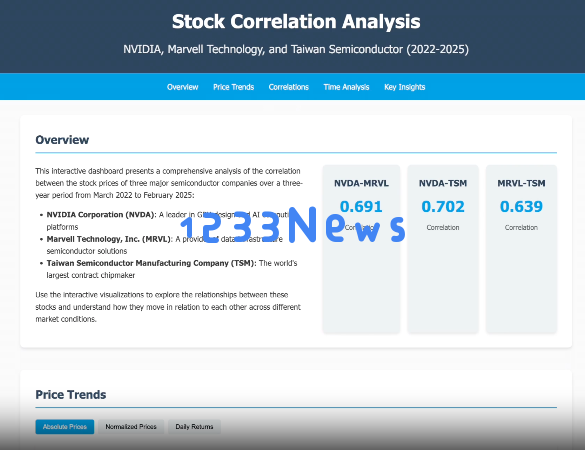
Task: Click the Price Trends section heading
Action: click(x=71, y=394)
